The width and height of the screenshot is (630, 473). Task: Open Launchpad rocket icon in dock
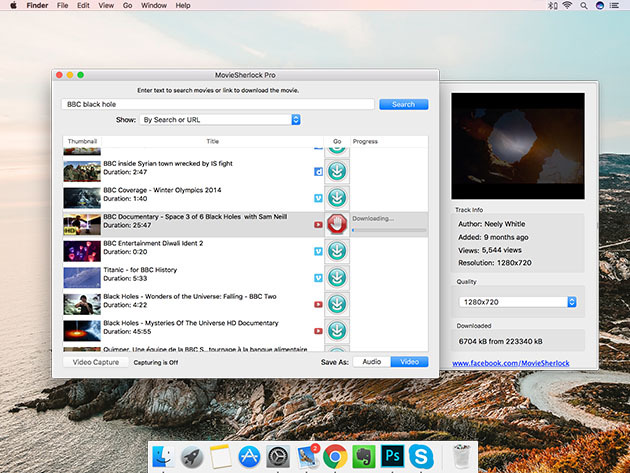coord(192,457)
